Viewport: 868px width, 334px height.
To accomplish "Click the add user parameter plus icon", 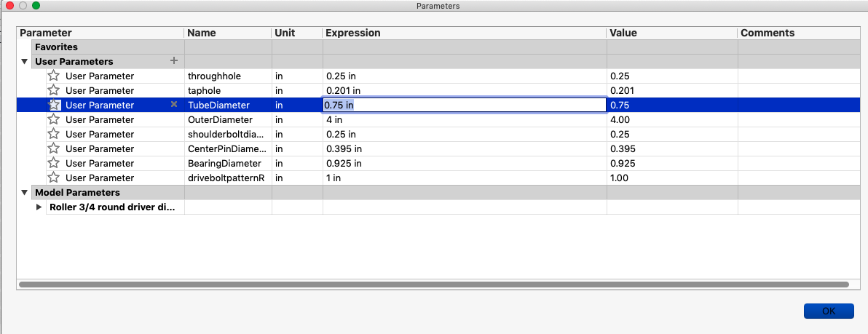I will [x=173, y=61].
